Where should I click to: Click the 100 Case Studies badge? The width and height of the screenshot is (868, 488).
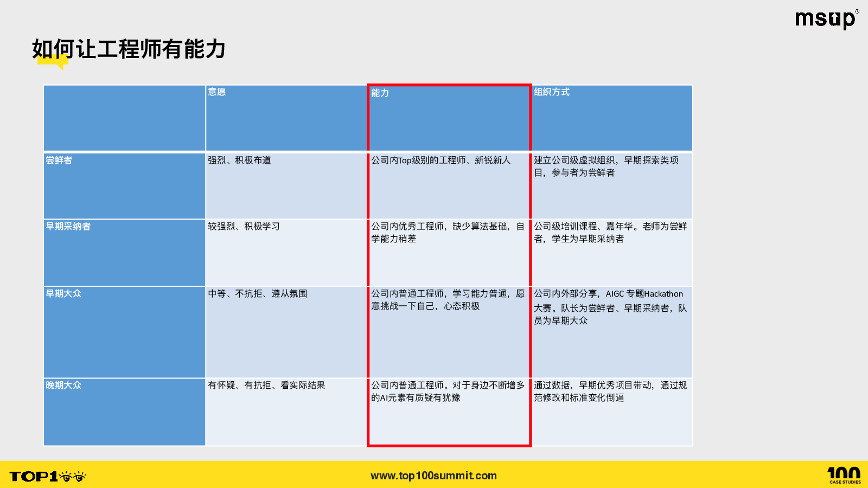pos(844,475)
